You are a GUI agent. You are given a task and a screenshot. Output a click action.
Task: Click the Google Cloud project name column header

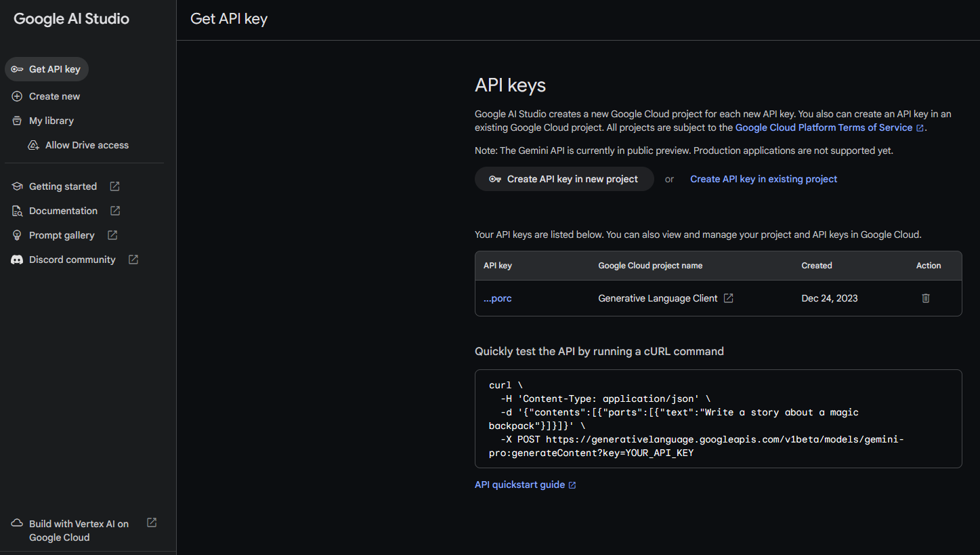650,266
